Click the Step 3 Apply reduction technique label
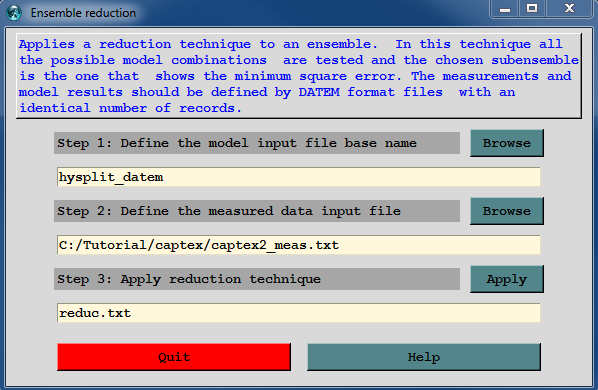This screenshot has width=598, height=390. click(257, 279)
